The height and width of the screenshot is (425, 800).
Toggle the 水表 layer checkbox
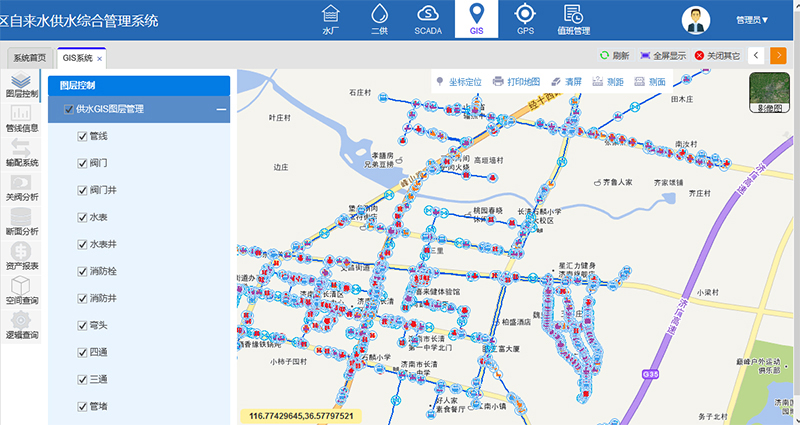[x=83, y=217]
